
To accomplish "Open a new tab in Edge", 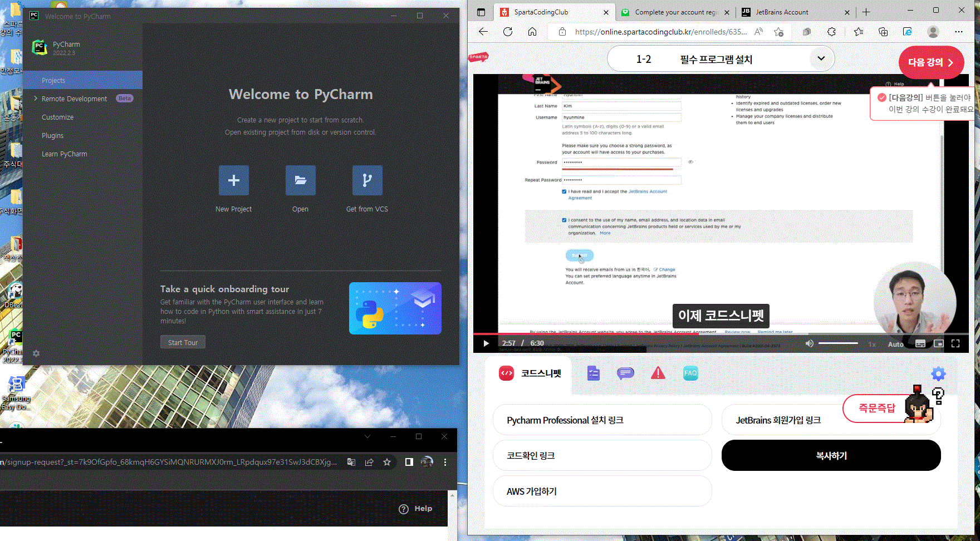I will [x=866, y=12].
